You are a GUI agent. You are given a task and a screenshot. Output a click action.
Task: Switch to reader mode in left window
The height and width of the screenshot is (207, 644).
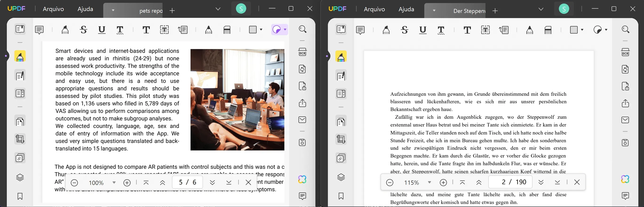pos(20,29)
